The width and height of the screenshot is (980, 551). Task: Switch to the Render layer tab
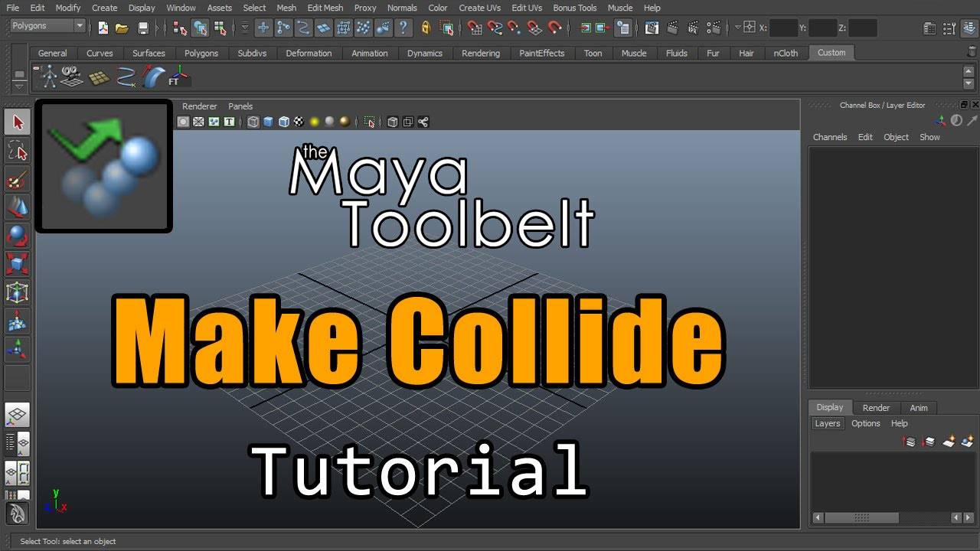(876, 408)
